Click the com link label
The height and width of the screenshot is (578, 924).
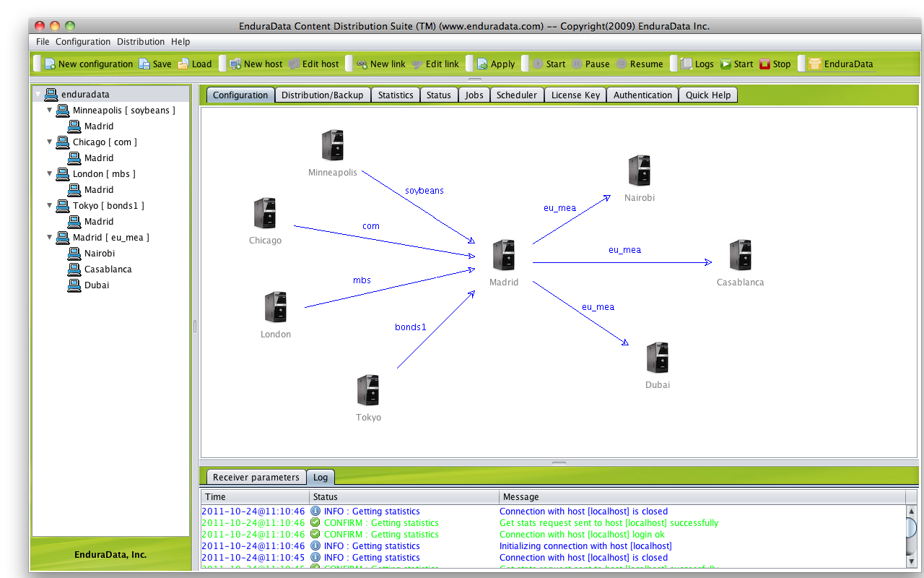tap(371, 226)
